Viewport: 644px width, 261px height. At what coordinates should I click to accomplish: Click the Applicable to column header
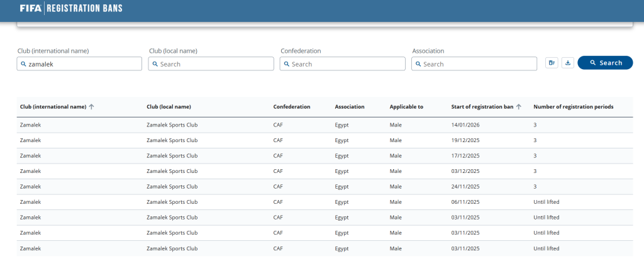pyautogui.click(x=406, y=107)
